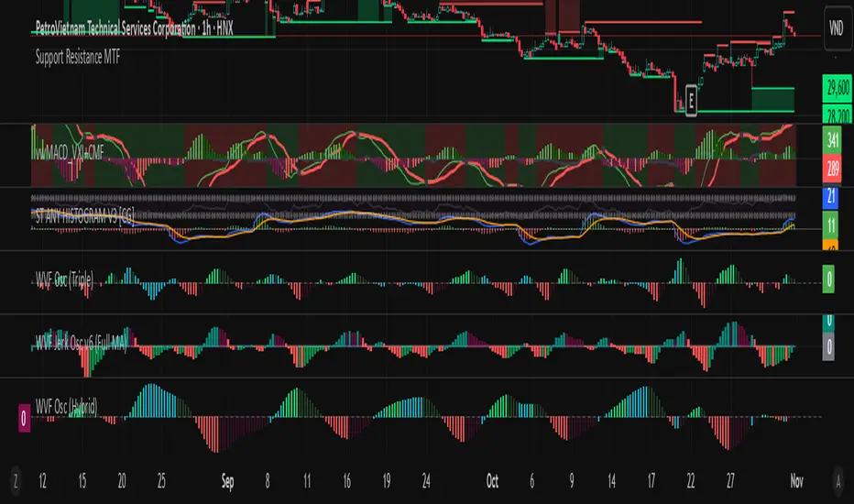This screenshot has width=854, height=504.
Task: Select the WVF Osc (Hybrid) indicator label
Action: (67, 407)
